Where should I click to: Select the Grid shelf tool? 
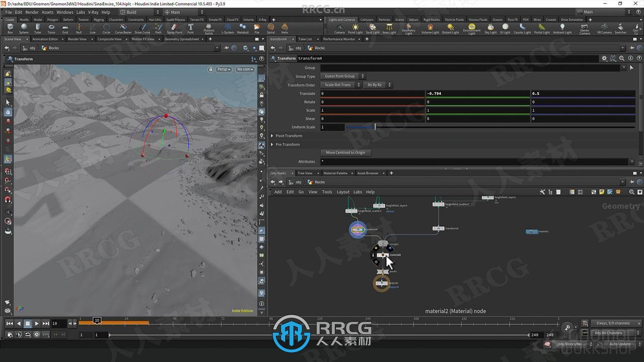[65, 29]
